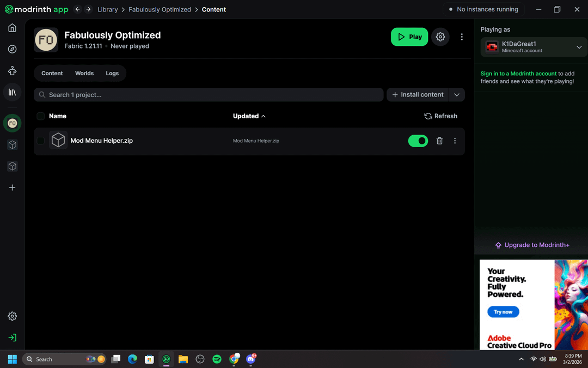This screenshot has height=368, width=588.
Task: Expand the Install content dropdown arrow
Action: pos(457,95)
